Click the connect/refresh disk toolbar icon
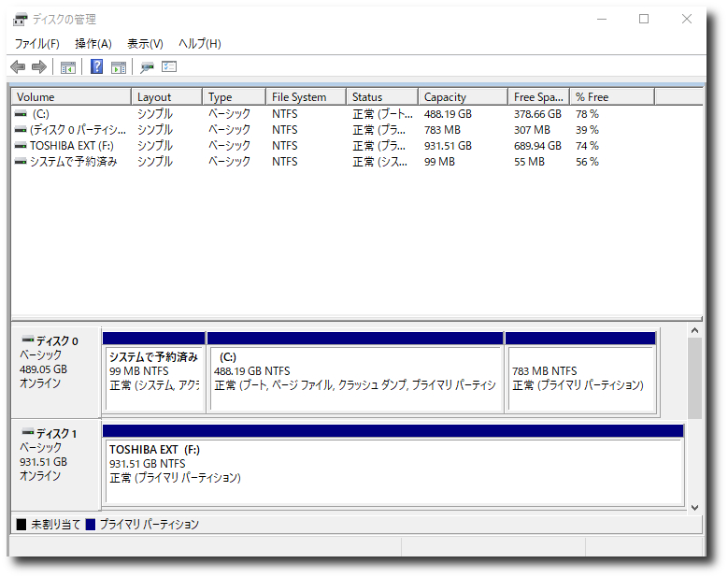This screenshot has width=728, height=578. (x=147, y=67)
